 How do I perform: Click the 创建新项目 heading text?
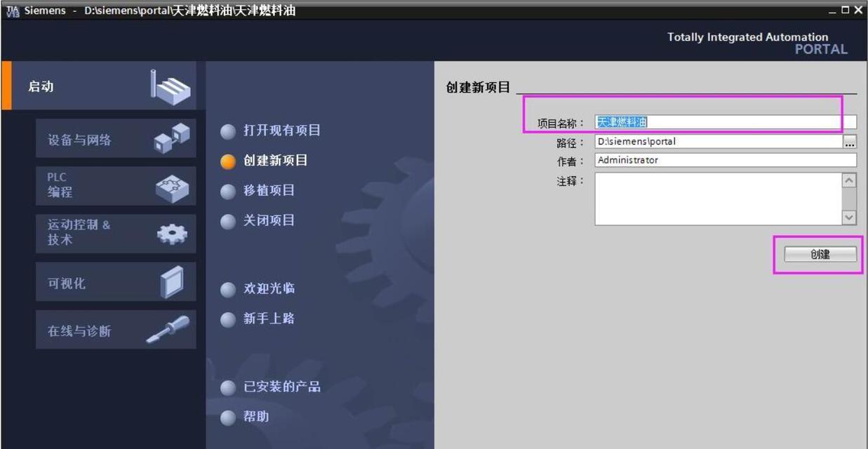478,88
